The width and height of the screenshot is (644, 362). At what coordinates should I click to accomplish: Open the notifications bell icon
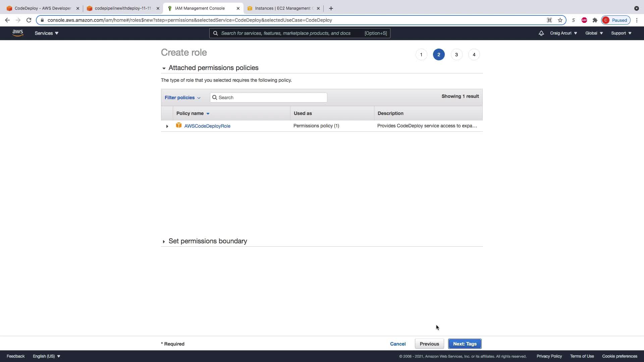pyautogui.click(x=541, y=33)
